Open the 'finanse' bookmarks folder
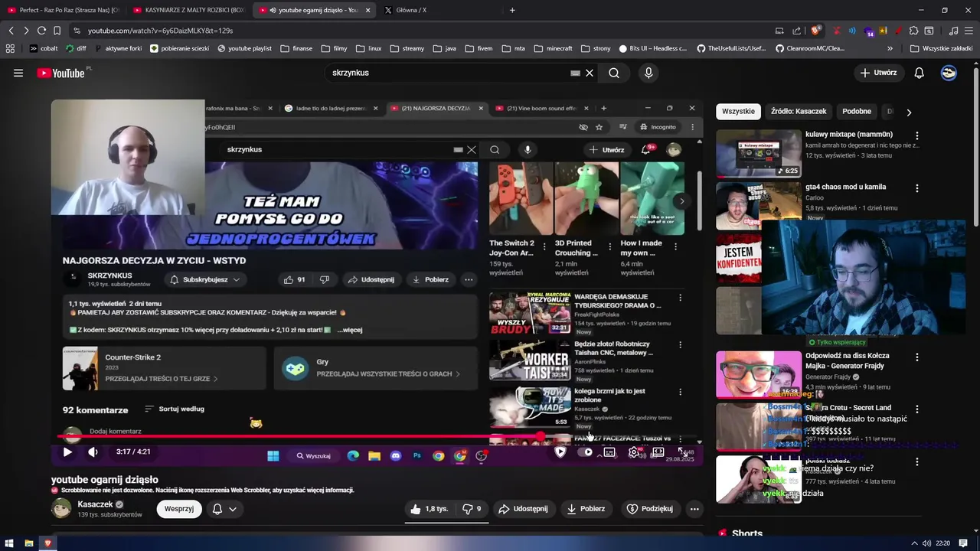The image size is (980, 551). click(x=296, y=48)
